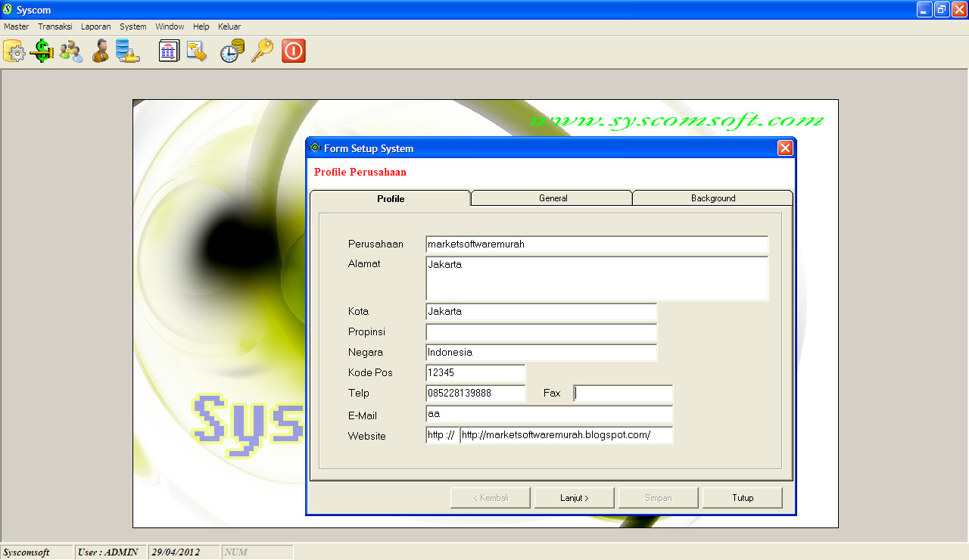Select the document export icon with arrow
969x560 pixels.
(x=197, y=51)
